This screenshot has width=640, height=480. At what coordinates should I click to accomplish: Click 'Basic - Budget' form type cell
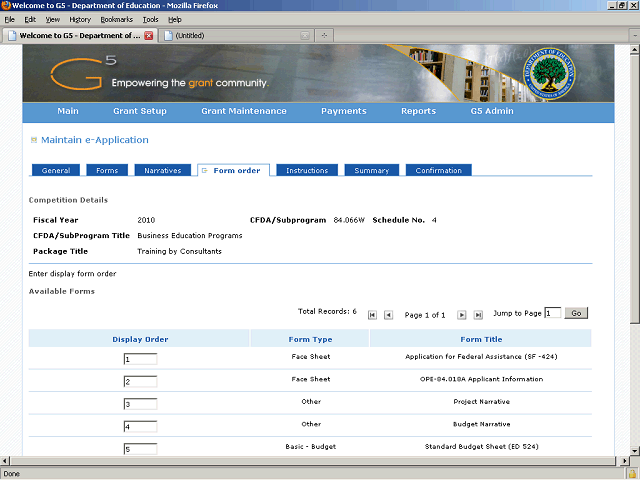click(311, 447)
